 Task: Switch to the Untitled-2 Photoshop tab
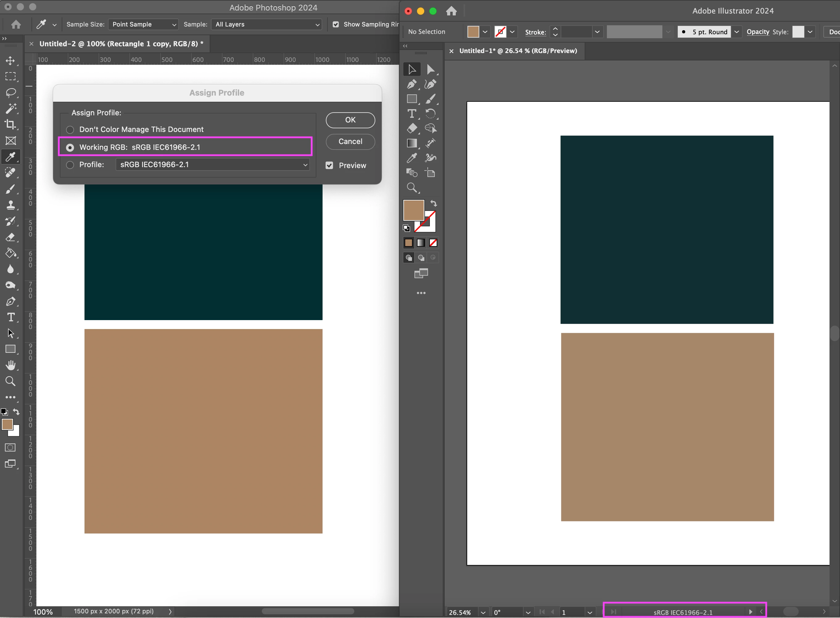(121, 44)
